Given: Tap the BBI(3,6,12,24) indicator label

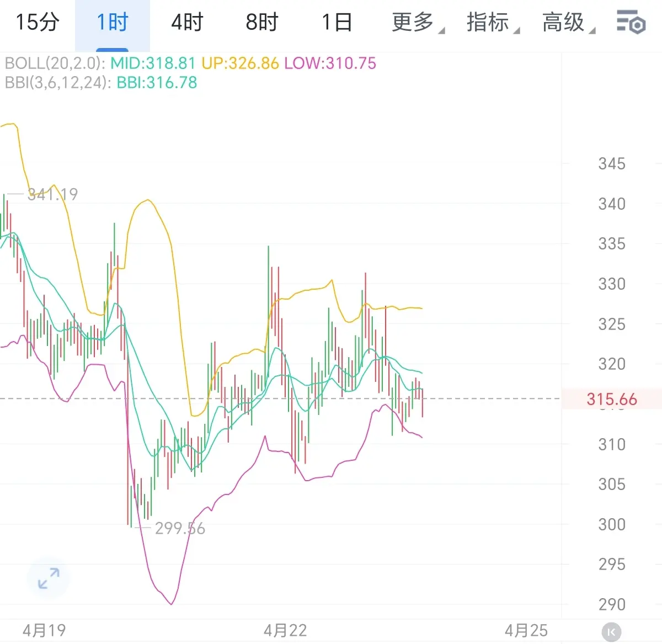Looking at the screenshot, I should (x=58, y=83).
